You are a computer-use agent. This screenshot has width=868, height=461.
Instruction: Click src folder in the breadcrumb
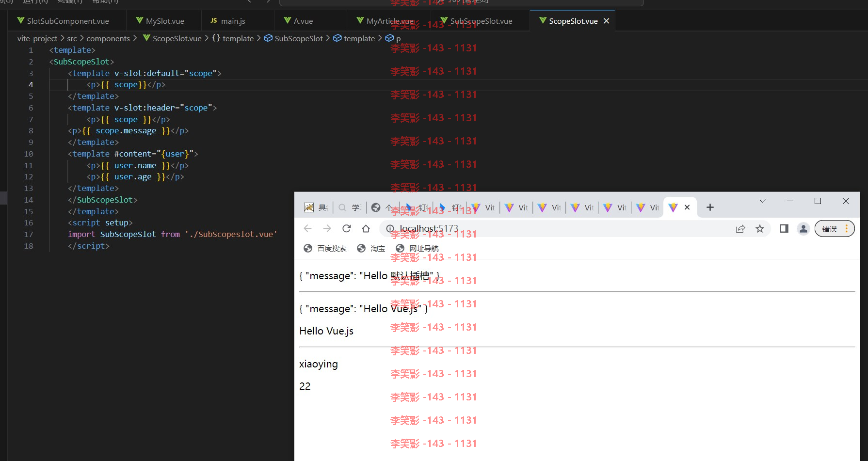coord(72,38)
